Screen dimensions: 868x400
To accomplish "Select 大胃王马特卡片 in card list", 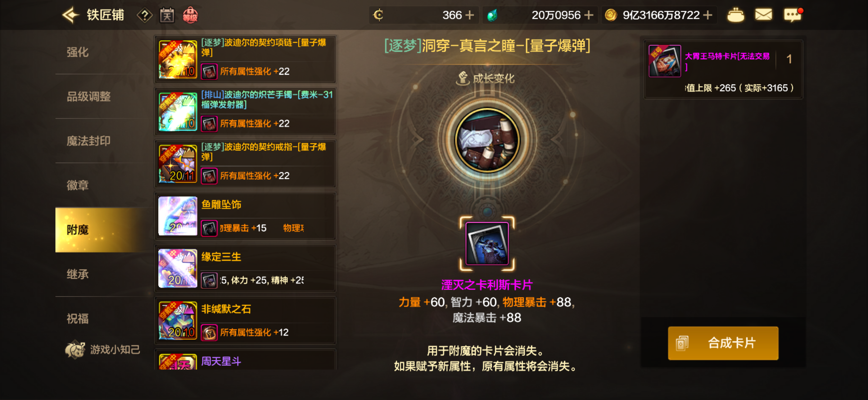I will (723, 69).
